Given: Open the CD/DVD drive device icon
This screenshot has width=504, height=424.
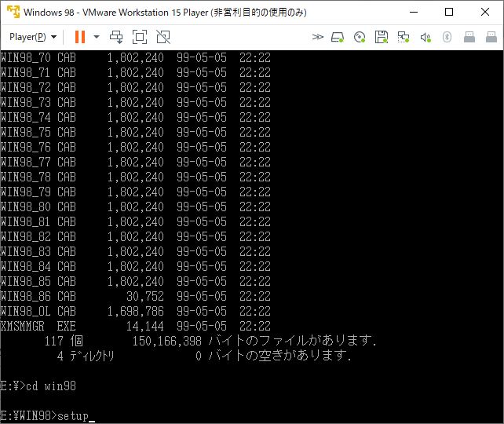Looking at the screenshot, I should (360, 37).
